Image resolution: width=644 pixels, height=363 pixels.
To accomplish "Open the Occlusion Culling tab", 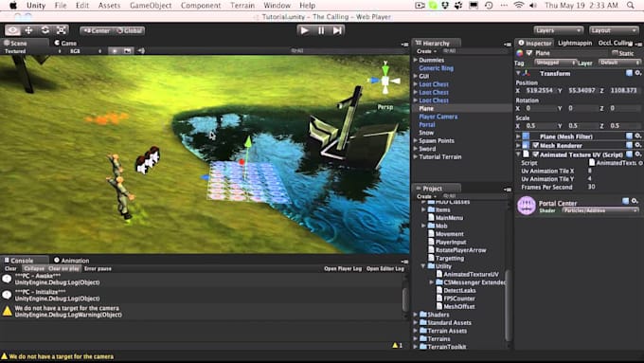I will [x=615, y=43].
